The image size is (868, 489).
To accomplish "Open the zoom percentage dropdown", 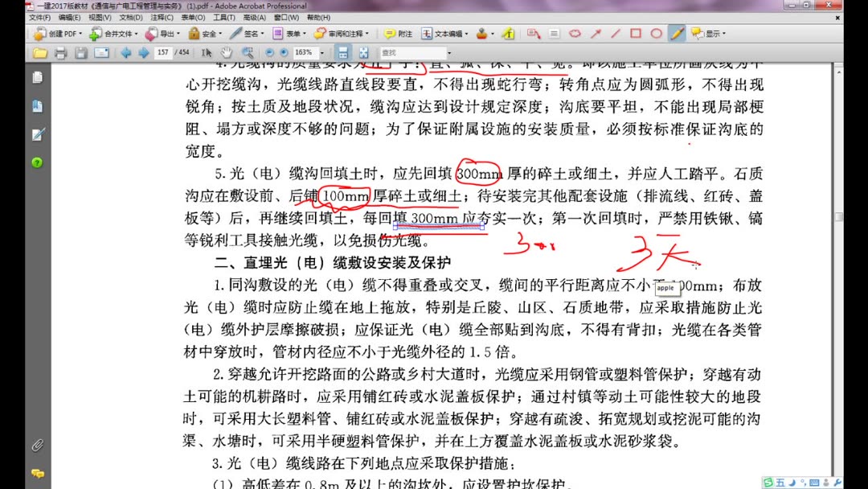I will [x=319, y=53].
